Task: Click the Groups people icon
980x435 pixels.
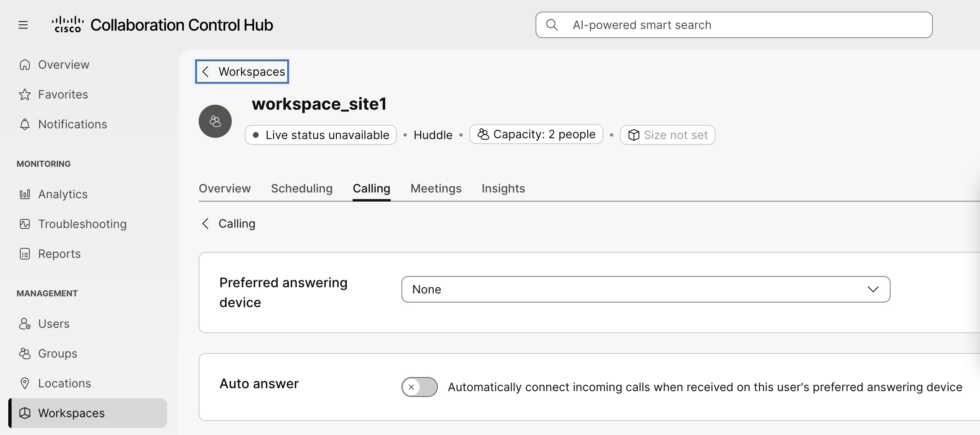Action: coord(25,353)
